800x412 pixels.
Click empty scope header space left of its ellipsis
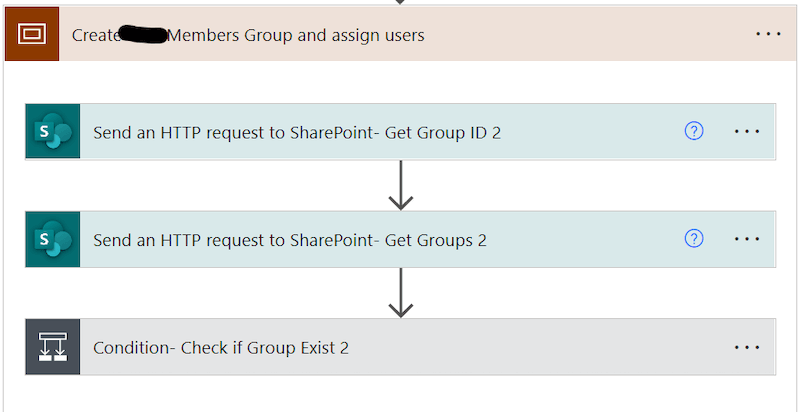pos(587,34)
